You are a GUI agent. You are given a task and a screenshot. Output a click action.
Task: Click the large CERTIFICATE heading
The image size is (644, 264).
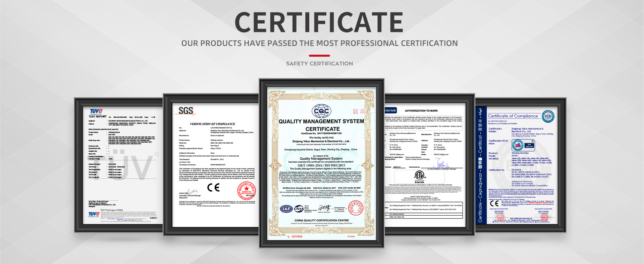click(x=319, y=22)
